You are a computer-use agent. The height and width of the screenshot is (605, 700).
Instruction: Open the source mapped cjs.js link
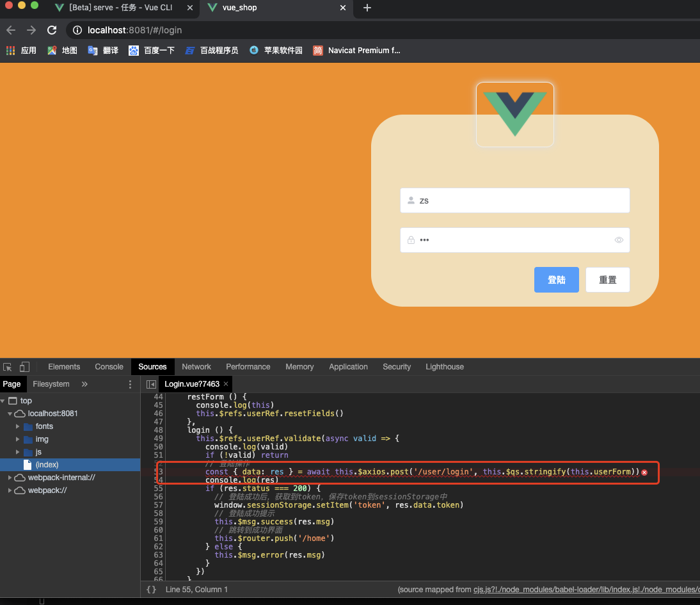[587, 590]
